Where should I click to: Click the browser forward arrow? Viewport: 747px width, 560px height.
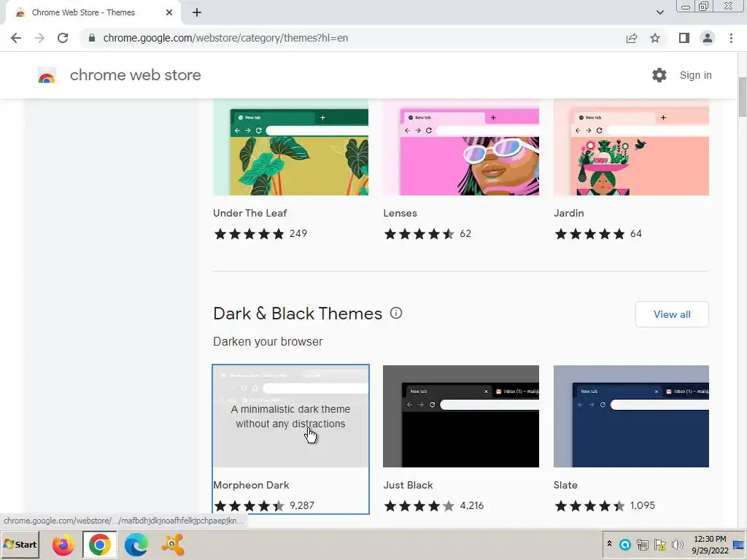(x=39, y=38)
